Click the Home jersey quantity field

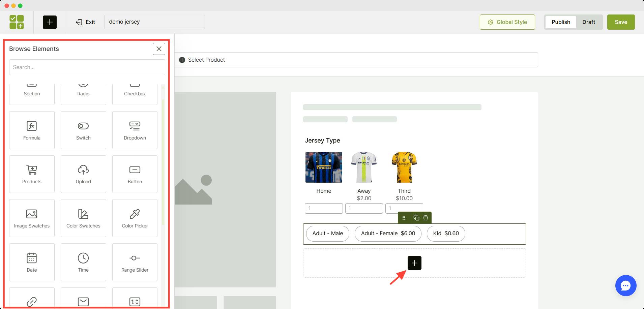324,208
